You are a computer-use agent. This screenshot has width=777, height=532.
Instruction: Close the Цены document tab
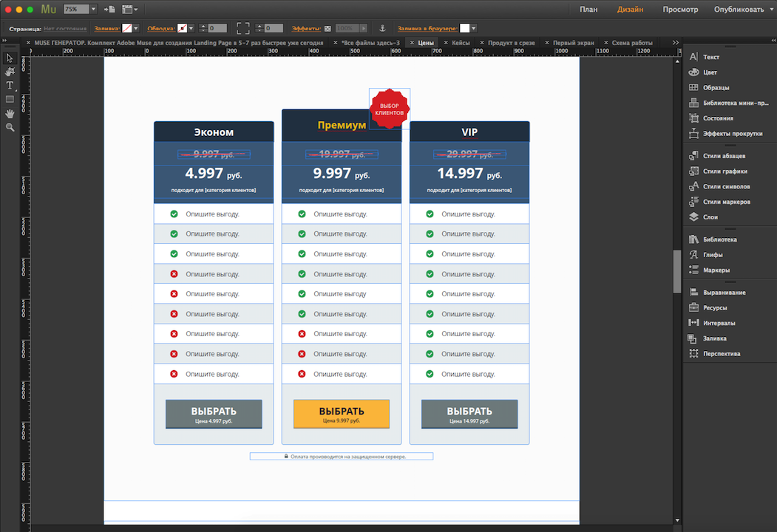412,43
